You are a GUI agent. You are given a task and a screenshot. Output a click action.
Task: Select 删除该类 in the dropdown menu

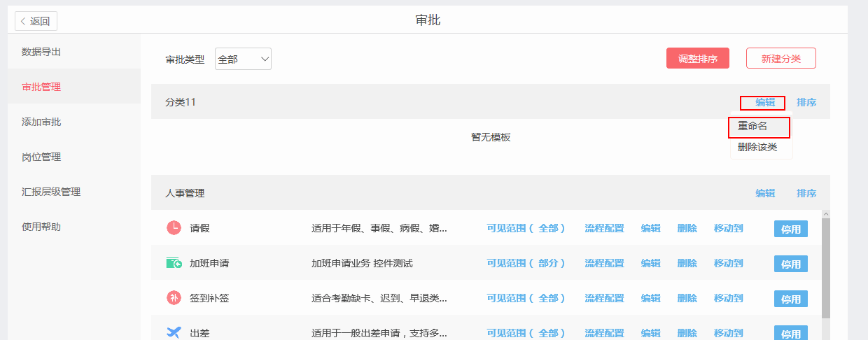(x=757, y=147)
